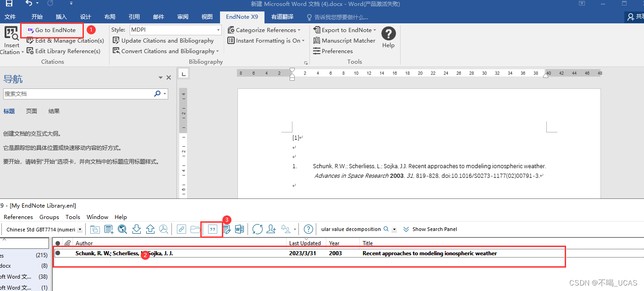
Task: Open Convert Citations and Bibliography menu
Action: pyautogui.click(x=166, y=51)
